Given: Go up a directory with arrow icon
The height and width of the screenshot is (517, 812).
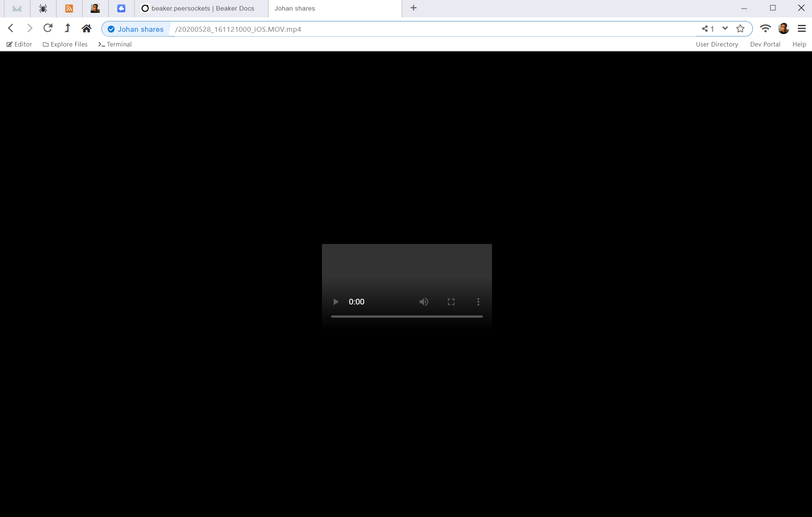Looking at the screenshot, I should pos(67,28).
